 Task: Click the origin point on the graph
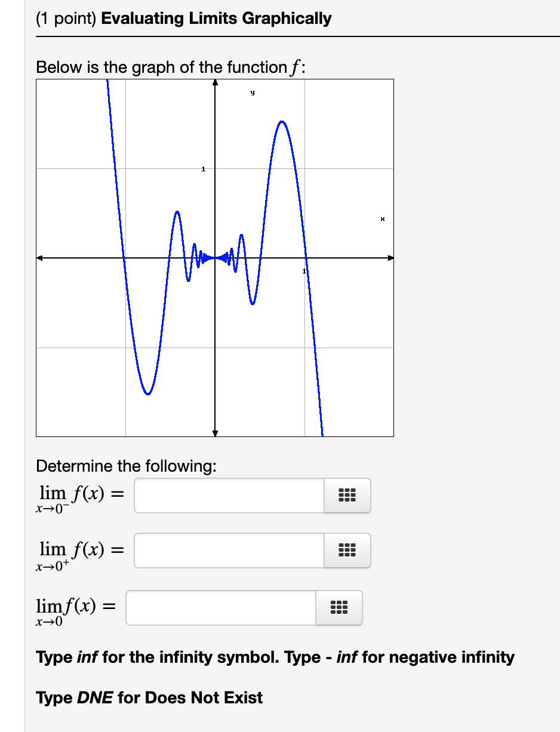[x=215, y=258]
